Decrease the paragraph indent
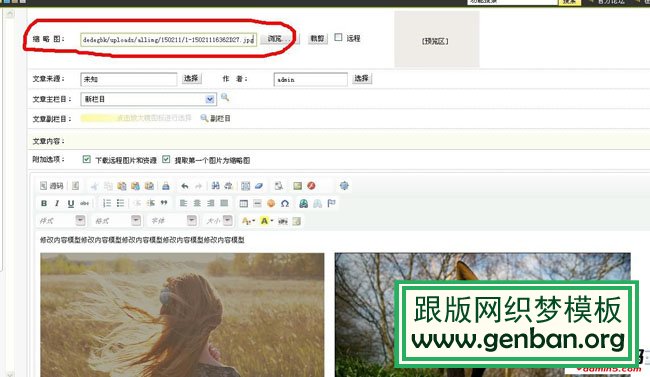The width and height of the screenshot is (650, 377). click(x=137, y=203)
